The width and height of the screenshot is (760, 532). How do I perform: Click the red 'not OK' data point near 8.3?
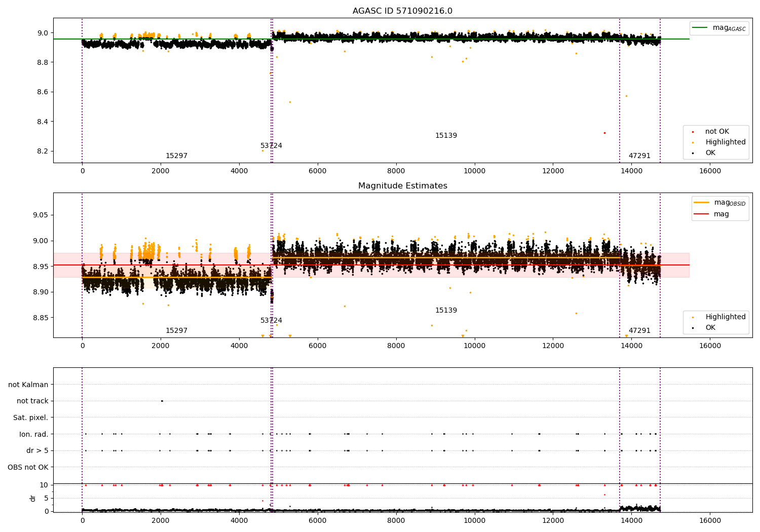(x=604, y=133)
